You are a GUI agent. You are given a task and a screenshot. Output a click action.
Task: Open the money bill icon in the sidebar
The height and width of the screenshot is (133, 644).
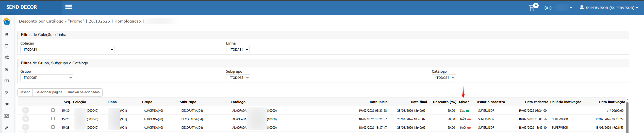point(7,81)
